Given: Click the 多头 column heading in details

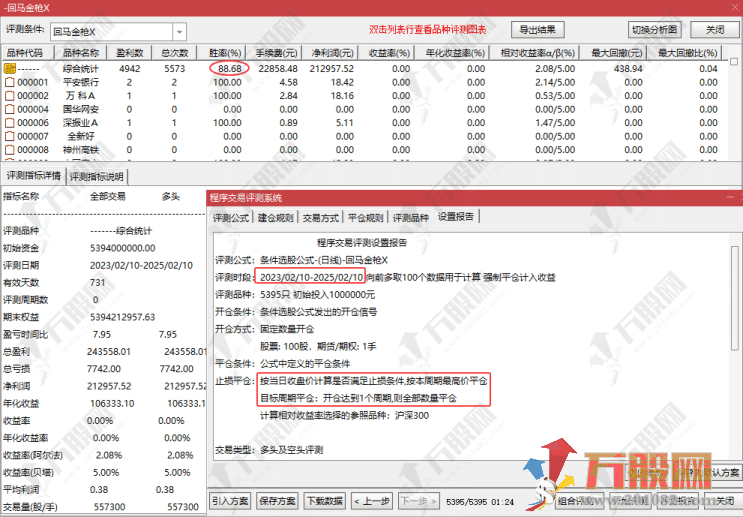Looking at the screenshot, I should 171,197.
